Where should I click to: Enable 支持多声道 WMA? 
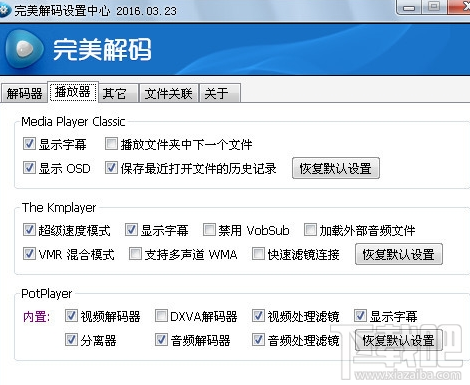click(x=135, y=254)
